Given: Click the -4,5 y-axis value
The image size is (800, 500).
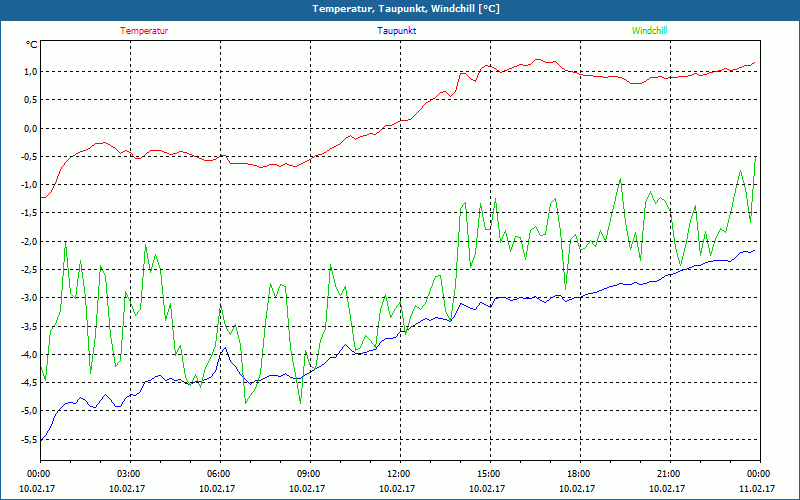Looking at the screenshot, I should [x=30, y=383].
